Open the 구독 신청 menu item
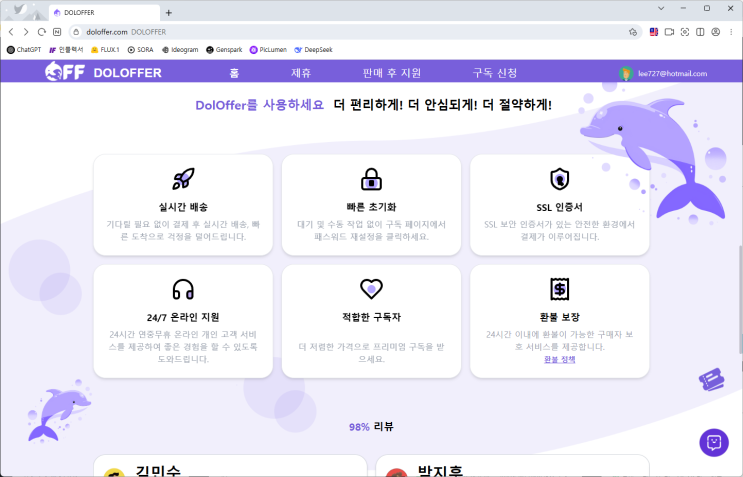743x477 pixels. click(x=495, y=73)
